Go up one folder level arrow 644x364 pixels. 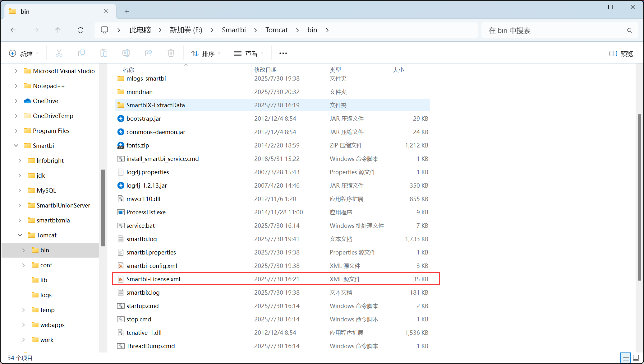click(x=58, y=30)
